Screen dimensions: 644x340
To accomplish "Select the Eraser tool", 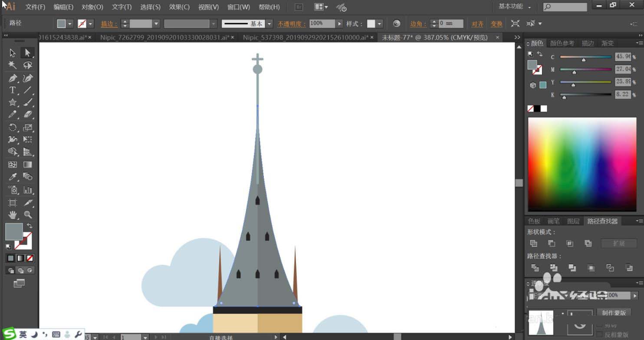I will [x=28, y=114].
